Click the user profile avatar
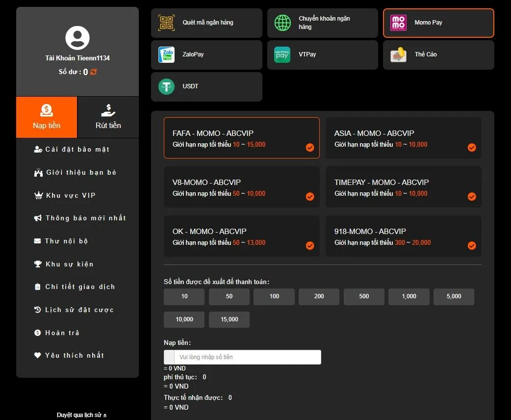Screen dimensions: 511x420 (77, 38)
